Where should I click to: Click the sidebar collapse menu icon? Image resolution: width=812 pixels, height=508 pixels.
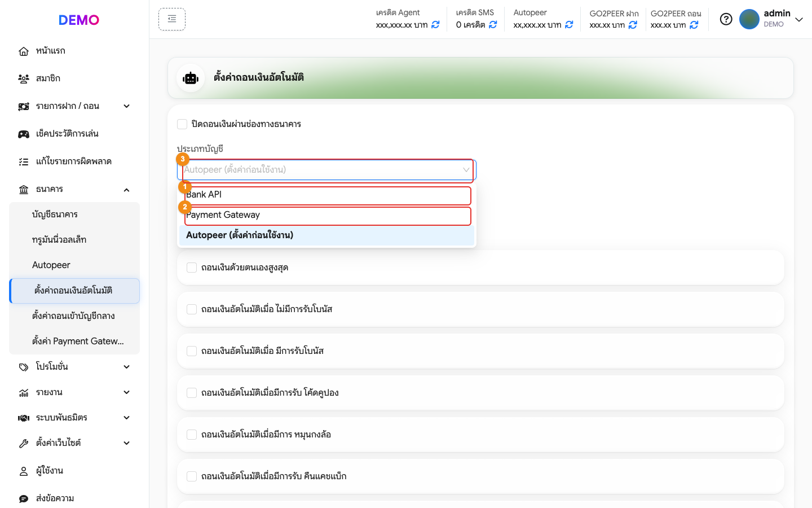172,19
